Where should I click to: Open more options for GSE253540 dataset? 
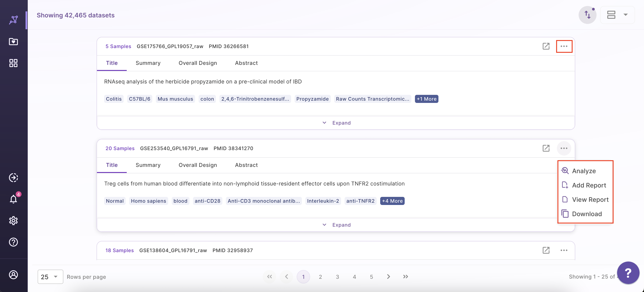click(564, 148)
